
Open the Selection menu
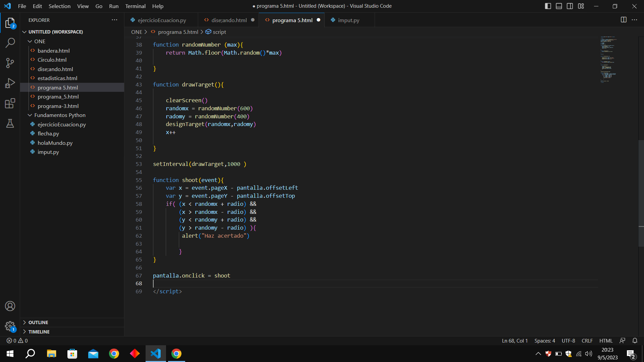click(59, 6)
